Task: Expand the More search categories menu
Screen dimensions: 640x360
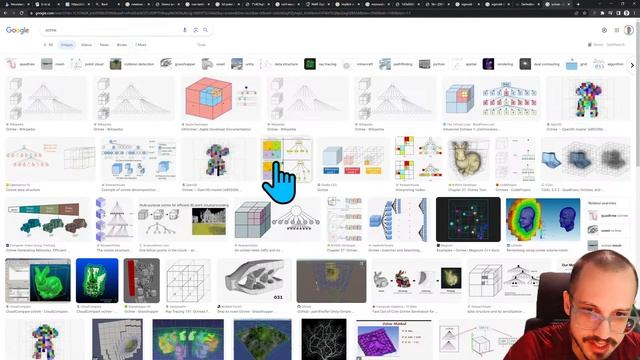Action: pos(141,45)
